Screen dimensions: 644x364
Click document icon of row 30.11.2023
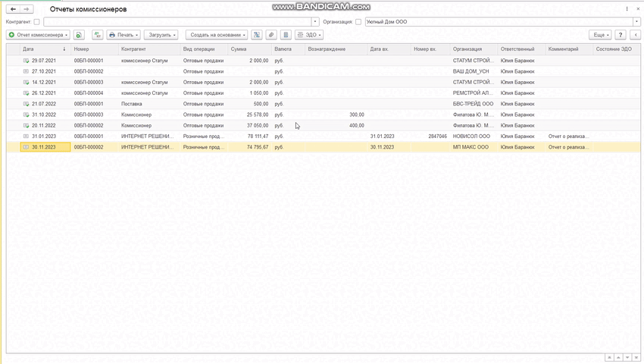[x=26, y=147]
